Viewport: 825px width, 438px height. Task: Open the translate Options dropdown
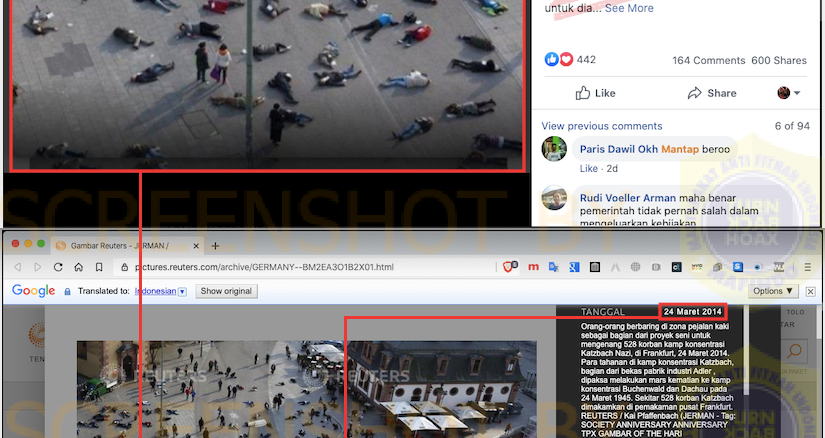click(773, 291)
